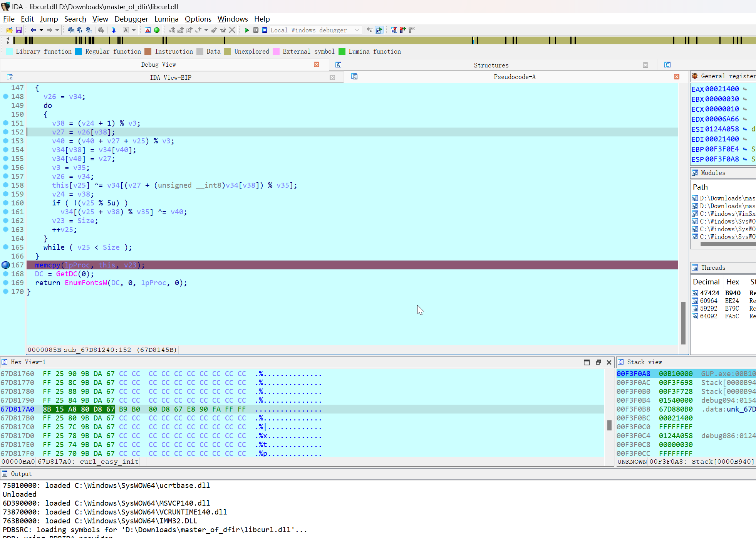Follow the EAX register jump arrow
The height and width of the screenshot is (538, 756).
pos(745,89)
